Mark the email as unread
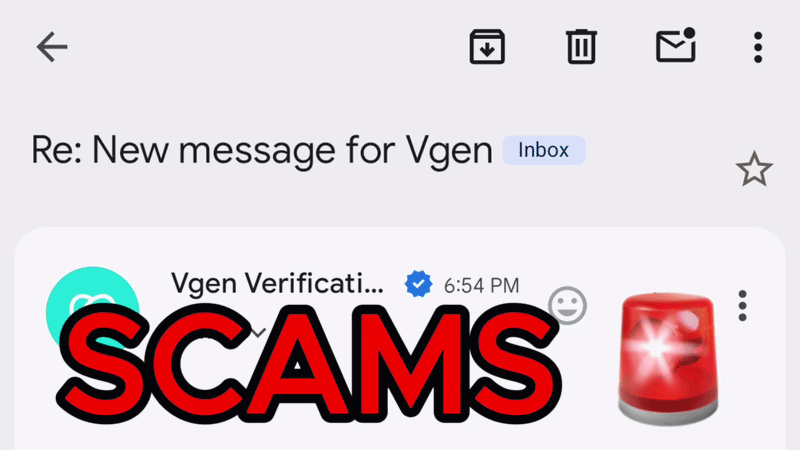The width and height of the screenshot is (800, 450). coord(676,46)
